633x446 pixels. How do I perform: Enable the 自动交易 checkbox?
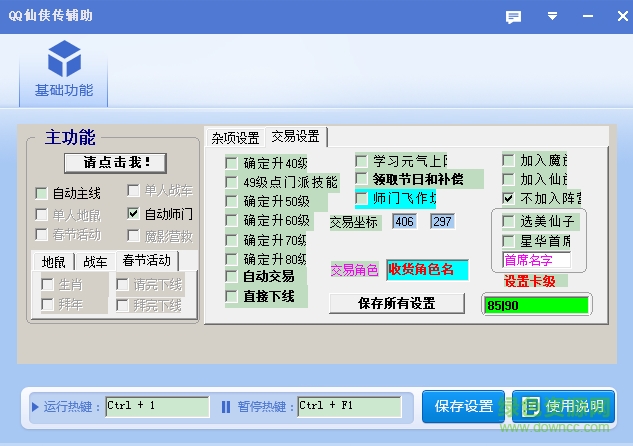pos(231,276)
